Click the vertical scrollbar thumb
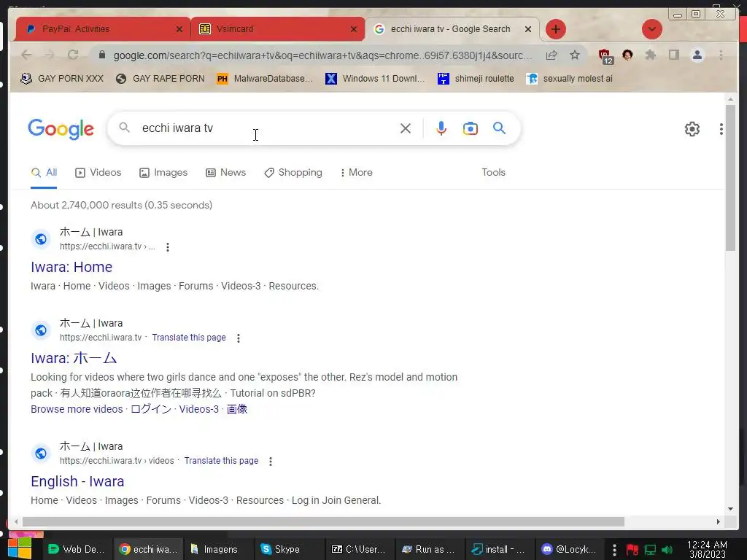 (730, 177)
